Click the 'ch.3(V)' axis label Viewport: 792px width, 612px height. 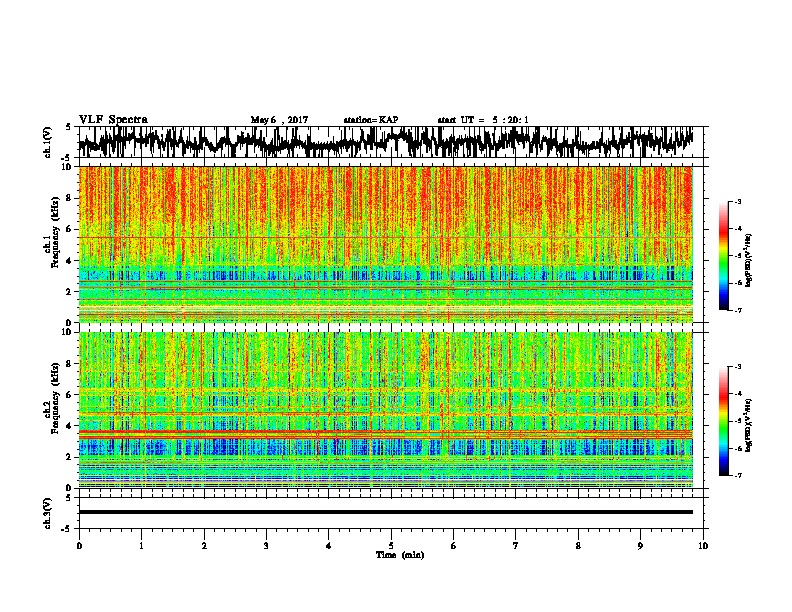(x=48, y=514)
